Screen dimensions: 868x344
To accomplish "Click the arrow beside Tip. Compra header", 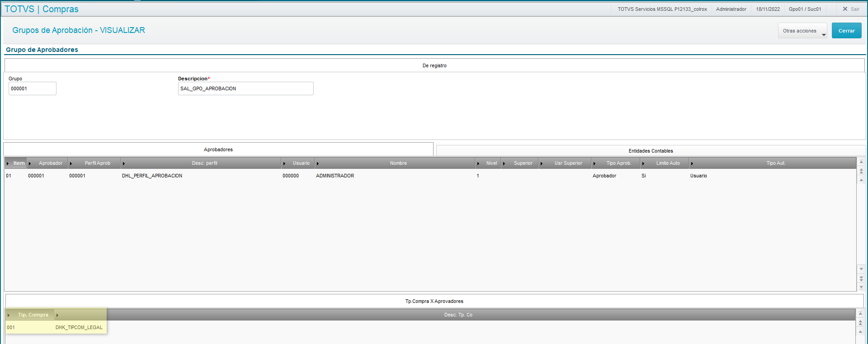I will pos(9,315).
